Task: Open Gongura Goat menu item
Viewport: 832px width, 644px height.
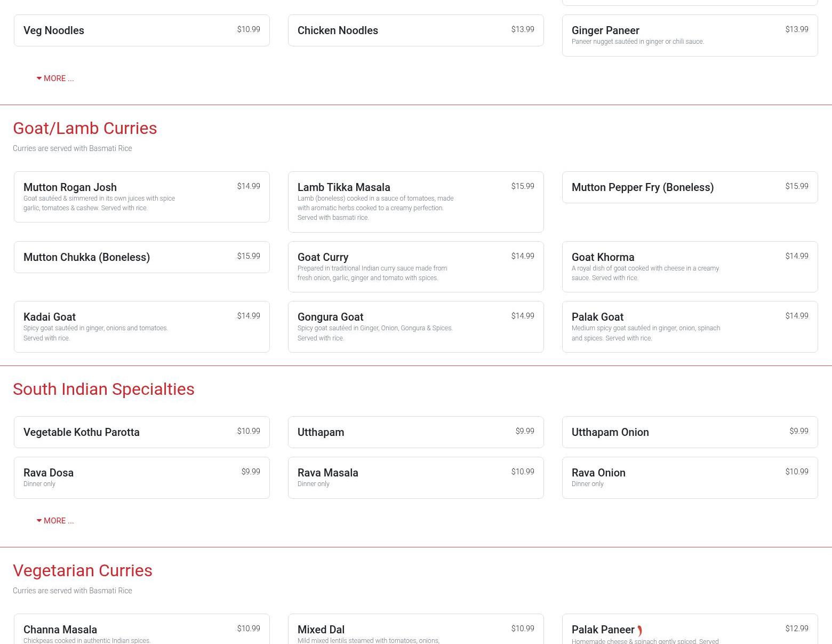Action: click(x=415, y=327)
